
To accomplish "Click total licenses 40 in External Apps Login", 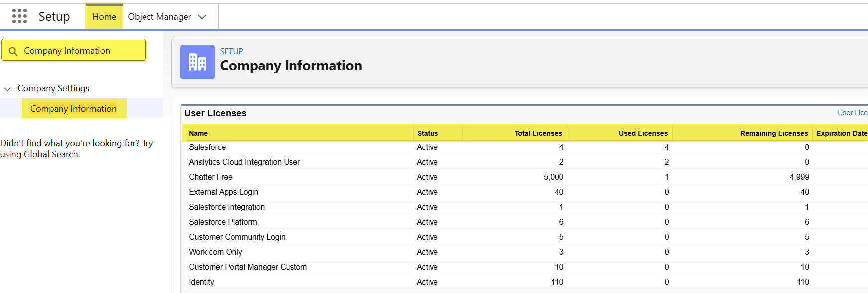I will [559, 192].
